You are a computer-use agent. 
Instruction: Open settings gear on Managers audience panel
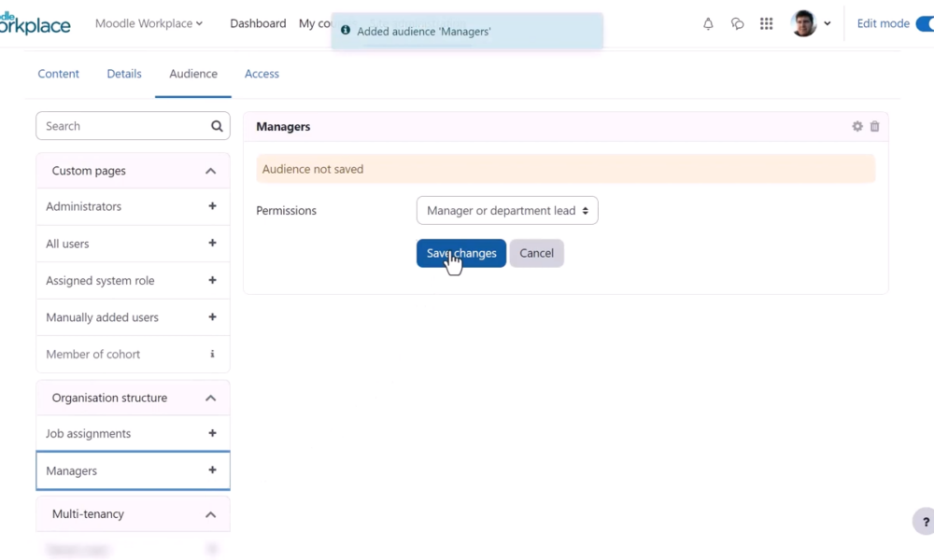[x=856, y=126]
